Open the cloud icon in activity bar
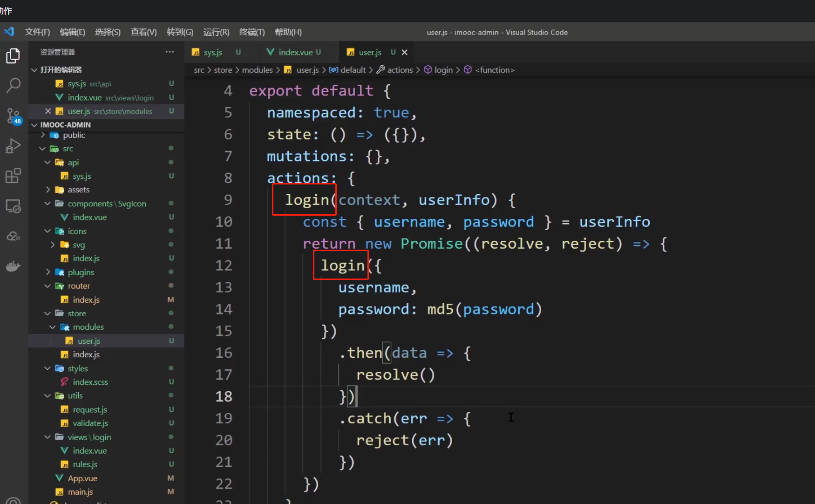The height and width of the screenshot is (504, 815). point(13,236)
